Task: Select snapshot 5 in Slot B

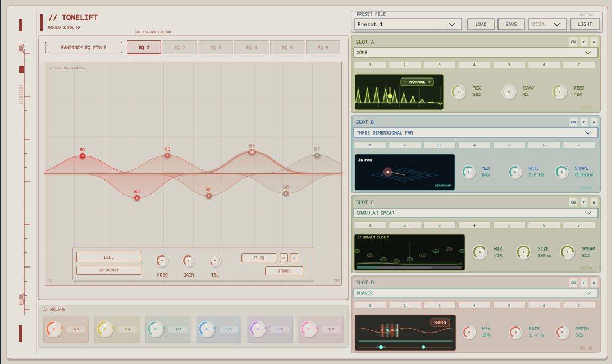Action: tap(509, 145)
